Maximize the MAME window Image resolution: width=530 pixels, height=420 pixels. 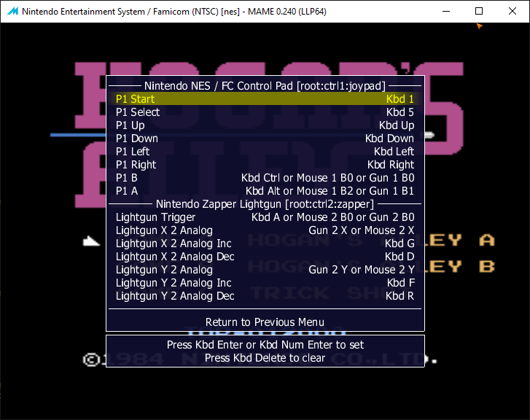click(x=479, y=11)
